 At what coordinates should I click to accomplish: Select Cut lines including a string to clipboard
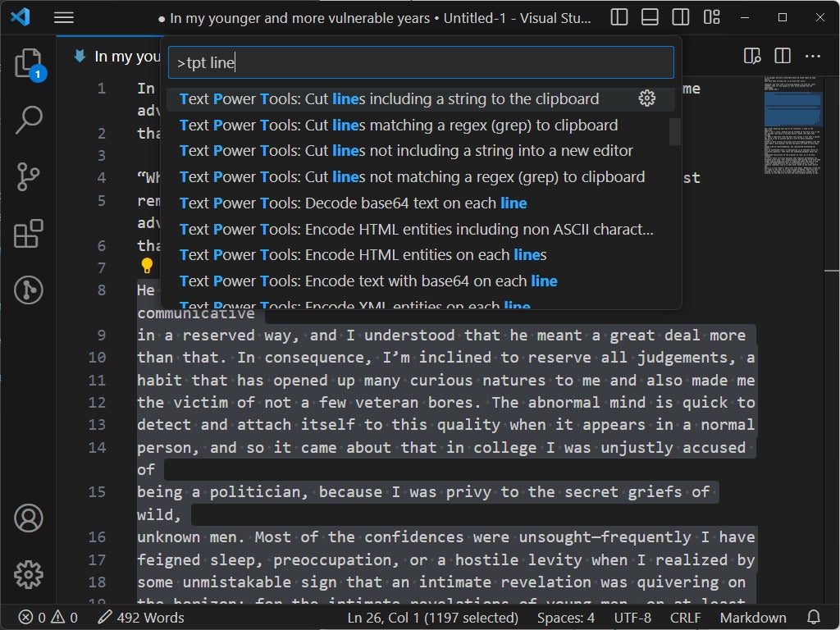[x=421, y=99]
